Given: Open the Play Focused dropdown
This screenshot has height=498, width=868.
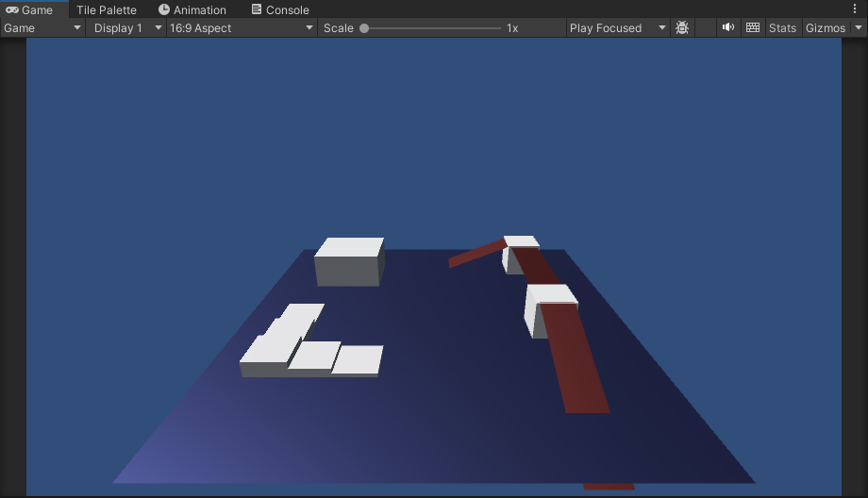Looking at the screenshot, I should coord(617,27).
